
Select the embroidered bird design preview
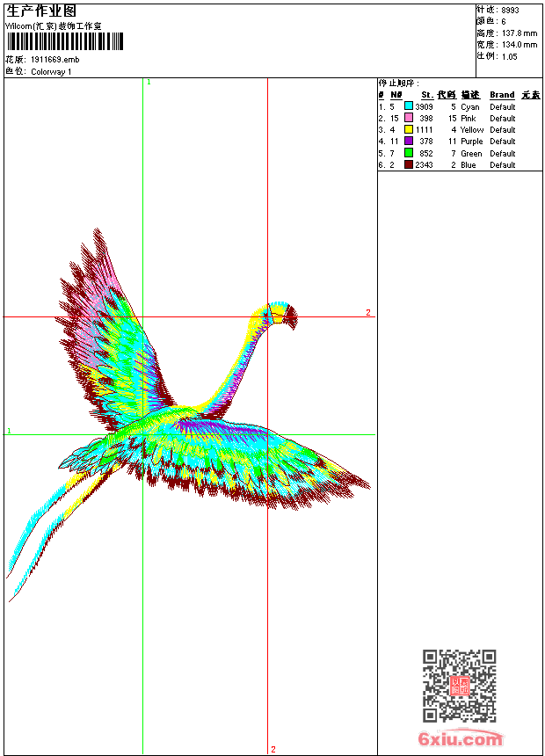click(x=188, y=415)
